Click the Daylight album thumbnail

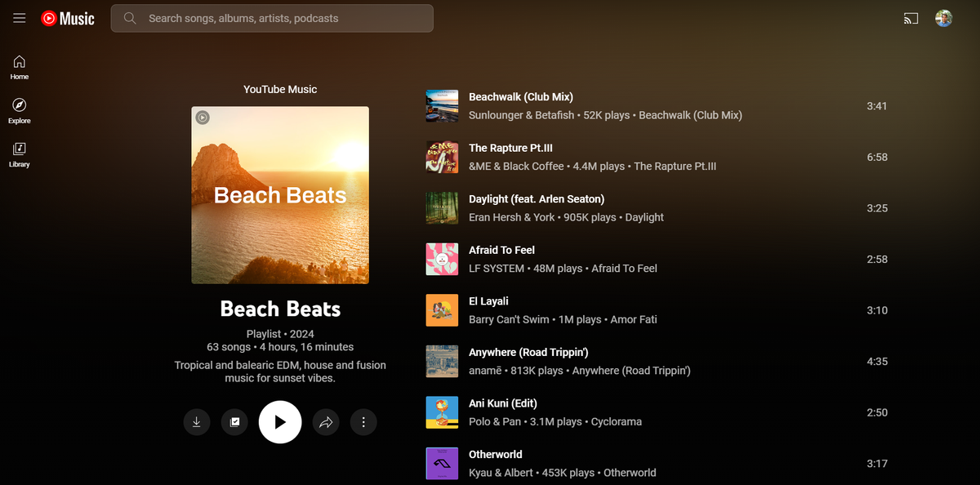[442, 208]
